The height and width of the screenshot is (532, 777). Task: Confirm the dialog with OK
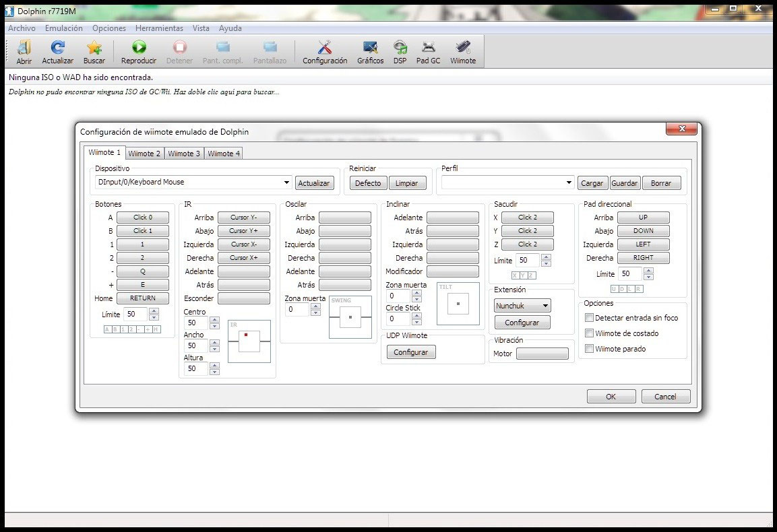click(611, 397)
